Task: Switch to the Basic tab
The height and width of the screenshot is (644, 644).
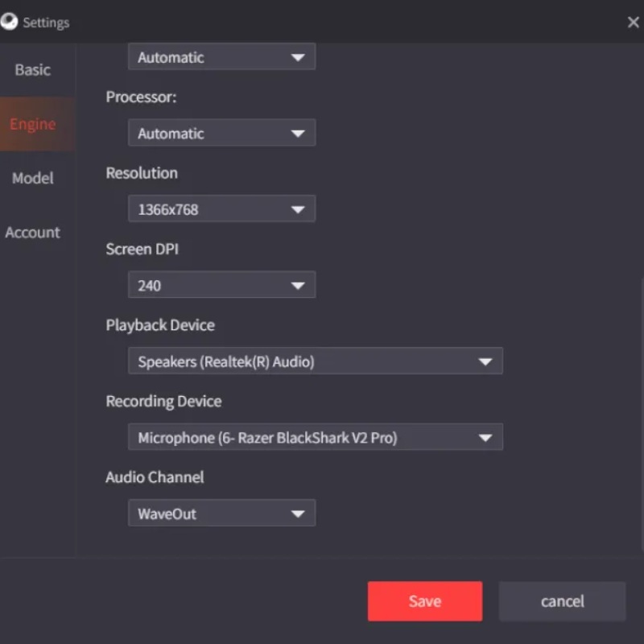Action: point(33,70)
